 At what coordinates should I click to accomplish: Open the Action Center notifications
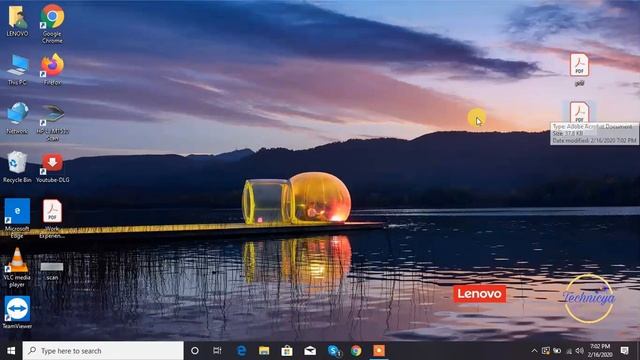coord(624,351)
